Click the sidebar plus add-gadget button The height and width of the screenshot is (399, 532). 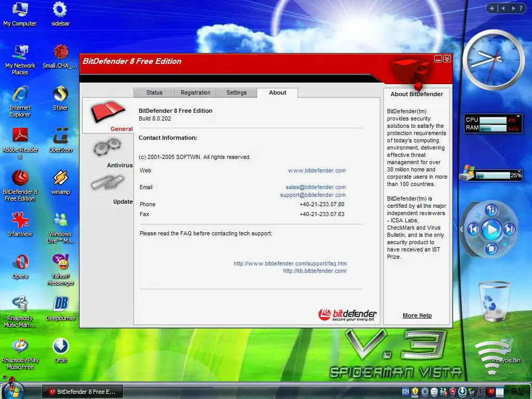click(x=491, y=8)
